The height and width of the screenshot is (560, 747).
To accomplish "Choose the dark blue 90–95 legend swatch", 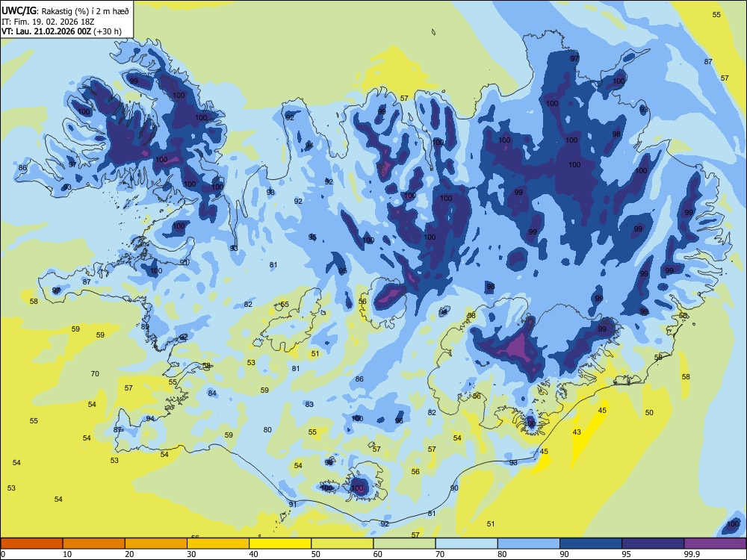I will pos(591,544).
